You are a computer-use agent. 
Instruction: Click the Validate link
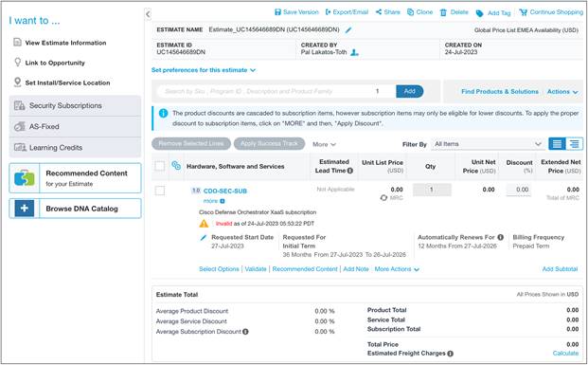[x=256, y=269]
